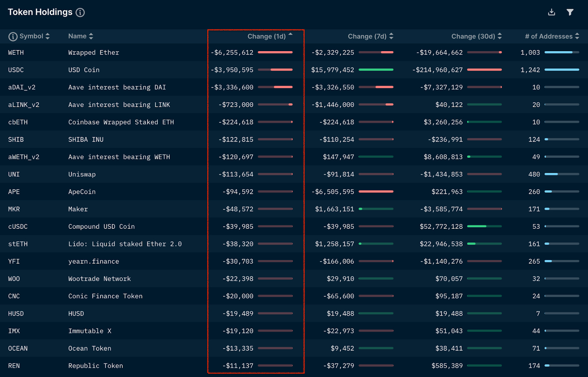Click the 1,003 addresses count for WETH
The width and height of the screenshot is (588, 377).
pos(530,53)
